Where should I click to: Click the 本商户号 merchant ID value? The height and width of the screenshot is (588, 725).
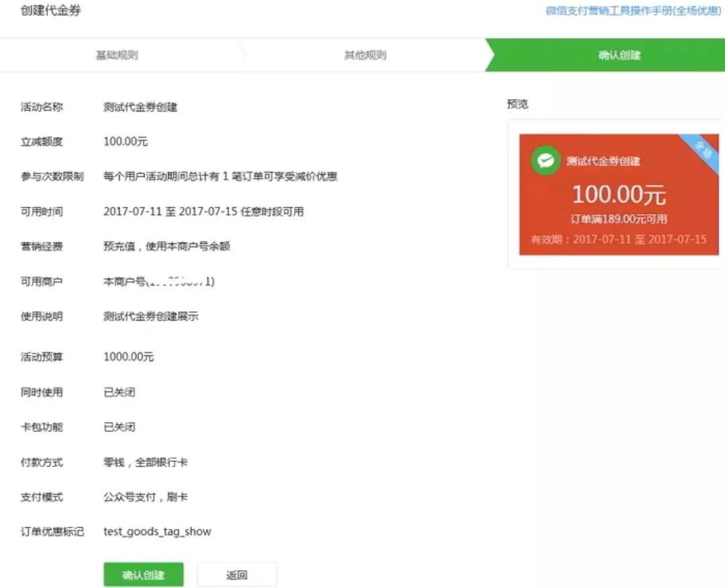(x=158, y=281)
